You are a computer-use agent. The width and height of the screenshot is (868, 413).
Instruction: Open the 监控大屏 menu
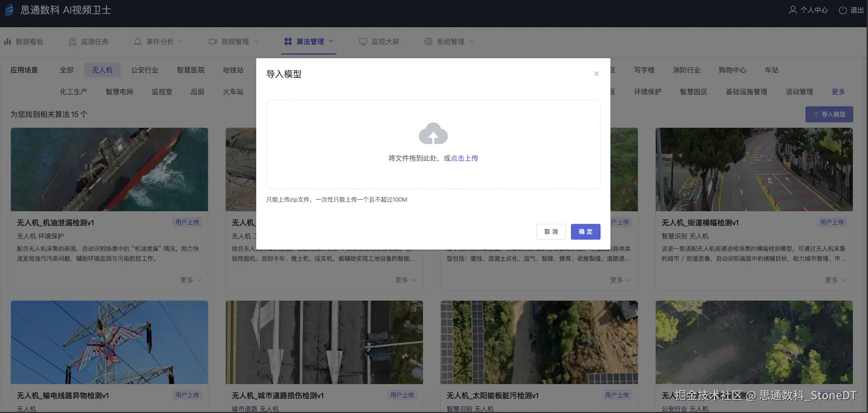tap(379, 42)
